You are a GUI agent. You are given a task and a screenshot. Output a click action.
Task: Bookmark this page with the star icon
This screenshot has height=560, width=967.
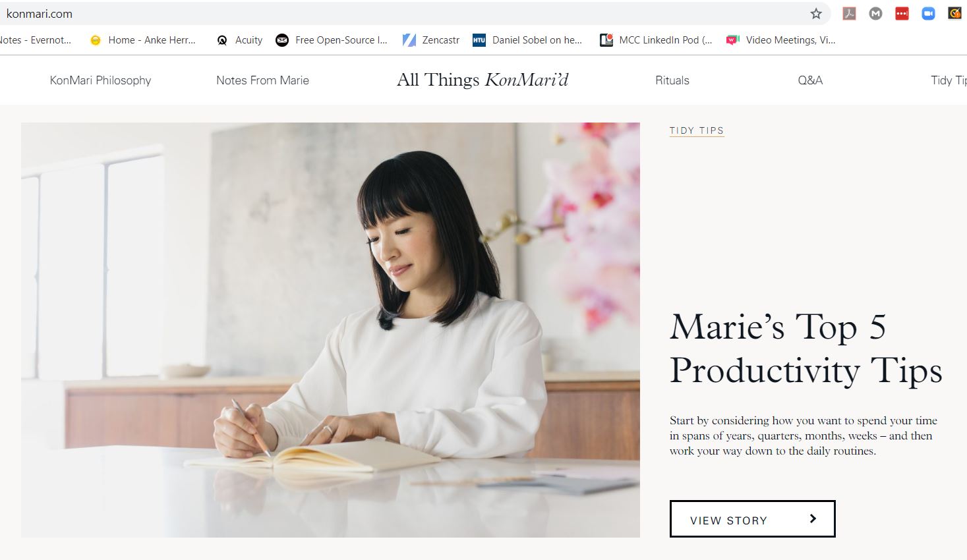coord(816,13)
